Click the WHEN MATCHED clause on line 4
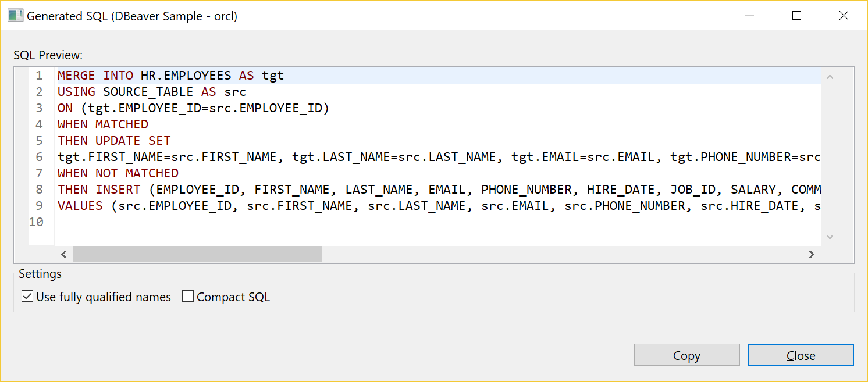Image resolution: width=868 pixels, height=382 pixels. (x=102, y=124)
